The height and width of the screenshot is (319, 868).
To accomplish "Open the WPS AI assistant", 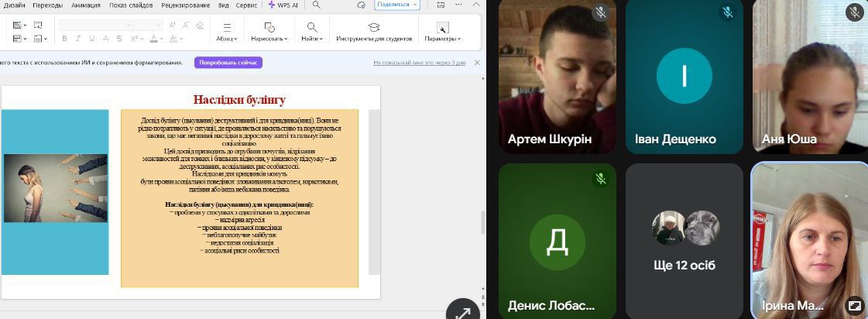I will (283, 5).
